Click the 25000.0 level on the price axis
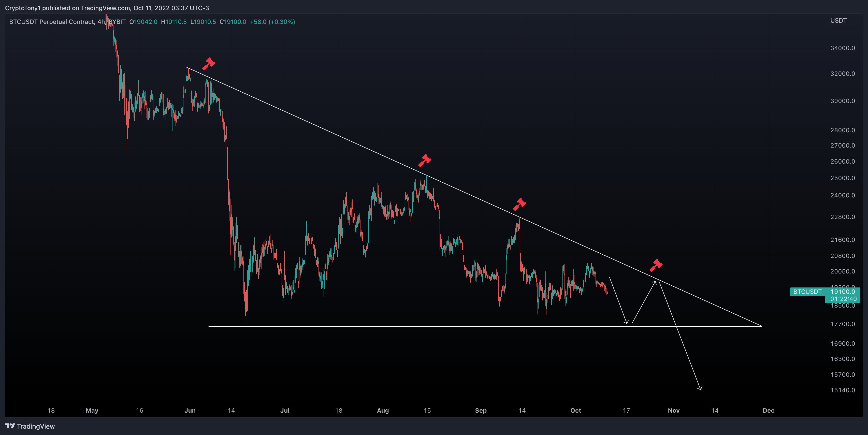Image resolution: width=868 pixels, height=435 pixels. pyautogui.click(x=842, y=178)
